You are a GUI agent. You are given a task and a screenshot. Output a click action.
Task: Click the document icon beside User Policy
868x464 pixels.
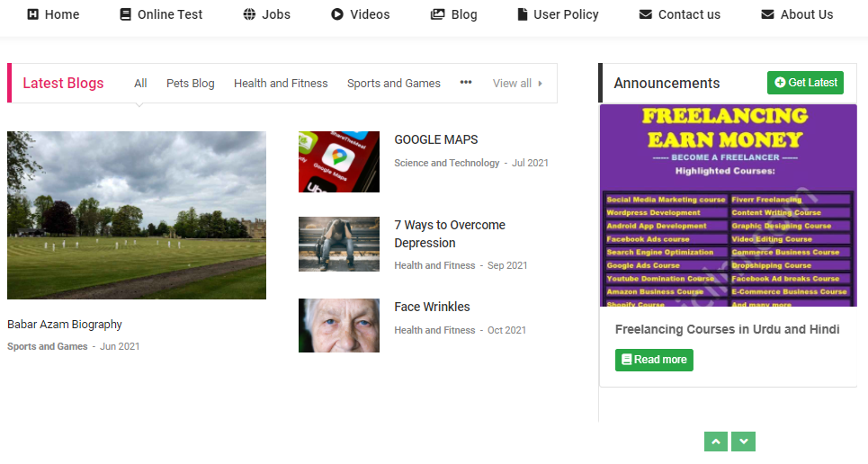(523, 14)
